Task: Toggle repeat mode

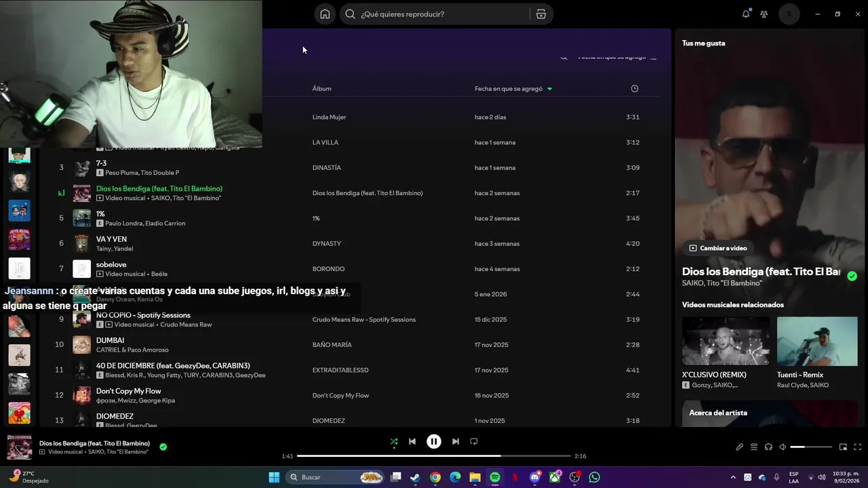Action: pos(474,442)
